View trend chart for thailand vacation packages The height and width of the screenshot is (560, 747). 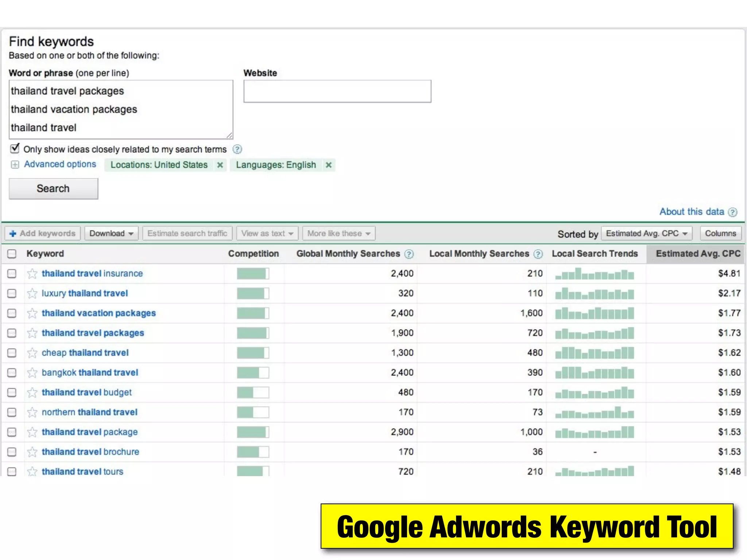click(x=595, y=313)
